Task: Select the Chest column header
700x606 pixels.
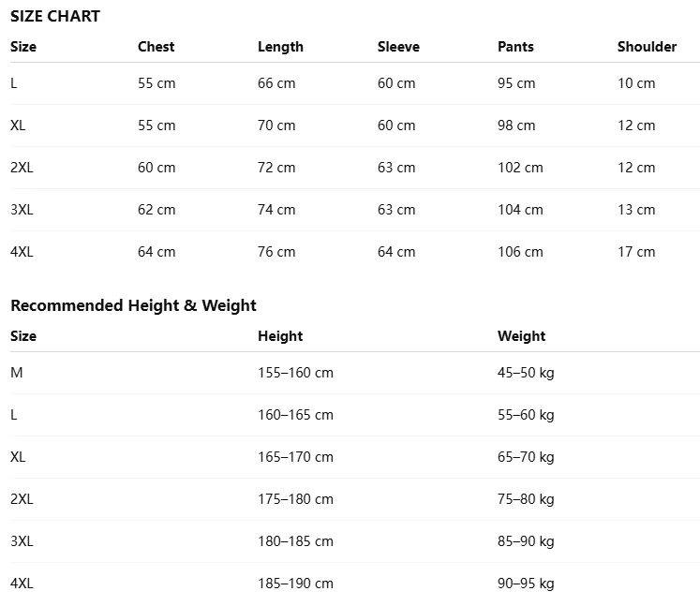Action: [156, 47]
